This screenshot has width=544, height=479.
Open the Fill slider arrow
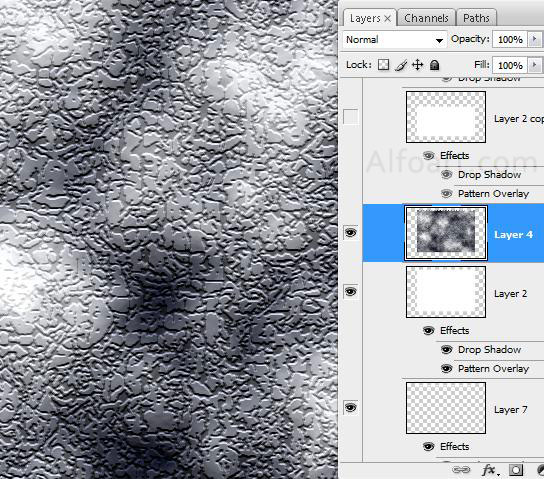[x=534, y=65]
